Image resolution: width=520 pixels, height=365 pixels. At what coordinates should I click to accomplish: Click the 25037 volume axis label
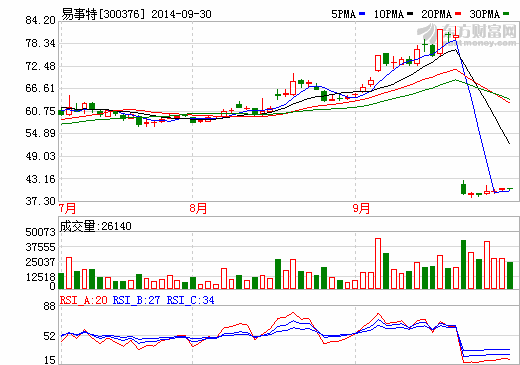(40, 262)
